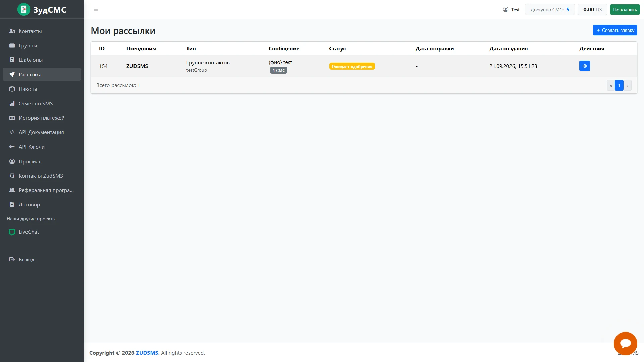Click the Рассылка paper plane icon
This screenshot has width=644, height=362.
(x=12, y=74)
